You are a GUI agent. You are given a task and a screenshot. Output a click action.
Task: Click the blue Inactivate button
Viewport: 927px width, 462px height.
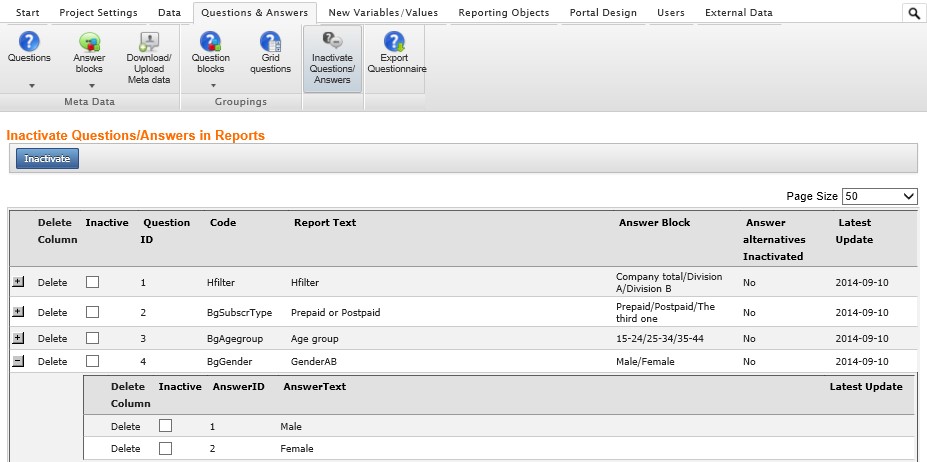[47, 159]
